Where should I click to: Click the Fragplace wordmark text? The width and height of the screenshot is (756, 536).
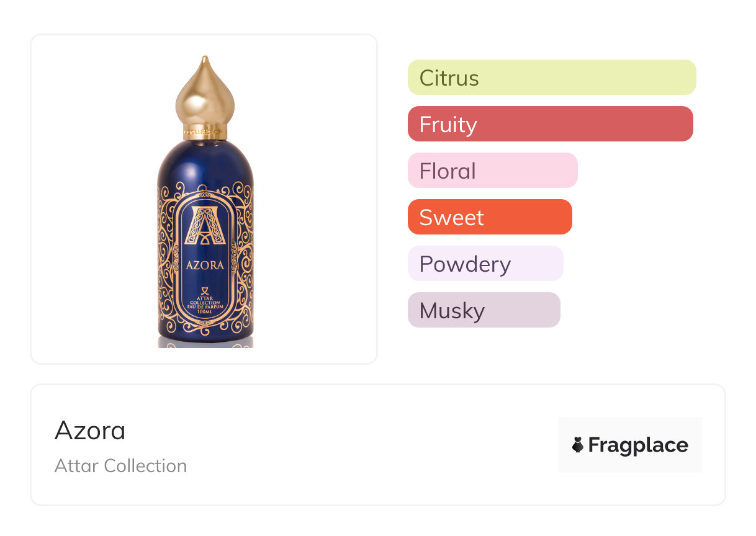tap(637, 445)
